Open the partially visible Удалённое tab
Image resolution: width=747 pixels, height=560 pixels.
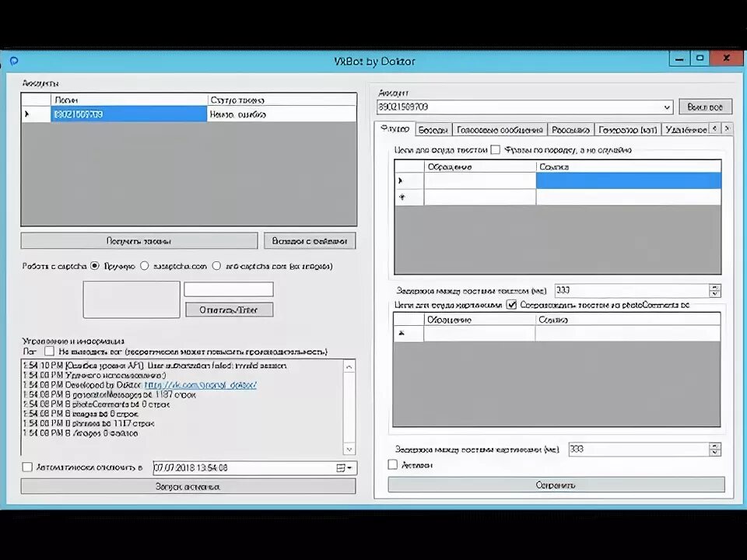coord(685,130)
